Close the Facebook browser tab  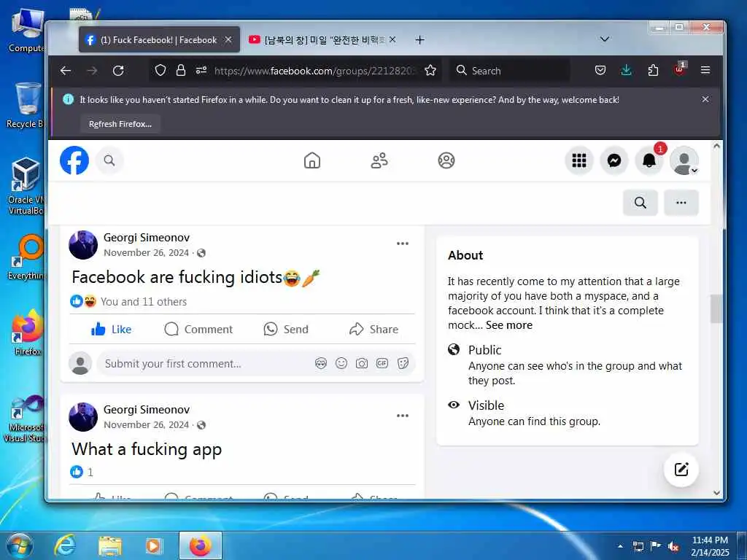(228, 39)
